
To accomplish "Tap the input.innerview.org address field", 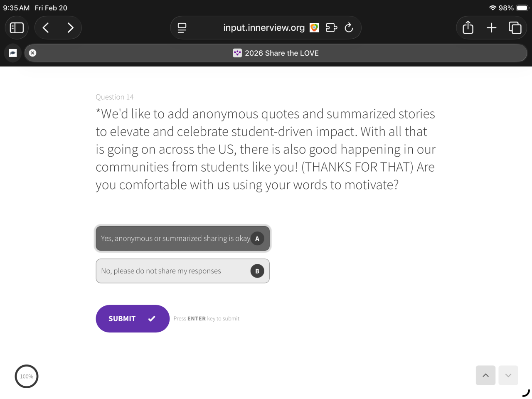I will [264, 28].
